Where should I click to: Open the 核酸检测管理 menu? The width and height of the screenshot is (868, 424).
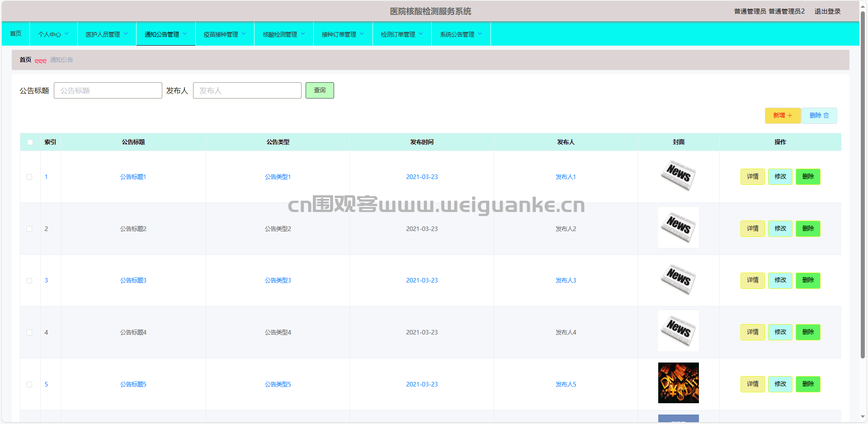point(284,34)
